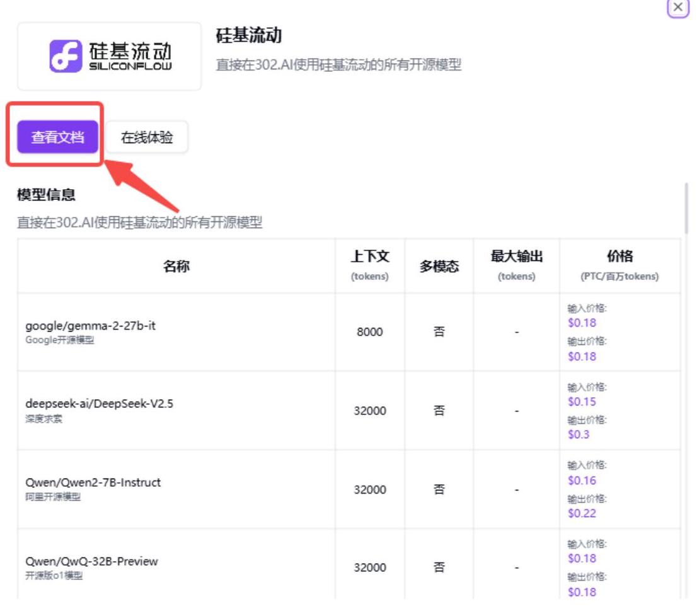This screenshot has height=616, width=697.
Task: Click the 查看文档 button
Action: coord(57,137)
